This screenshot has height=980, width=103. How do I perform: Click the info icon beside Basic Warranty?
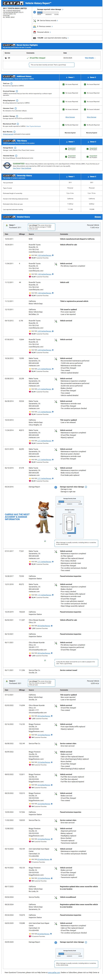(x=15, y=132)
